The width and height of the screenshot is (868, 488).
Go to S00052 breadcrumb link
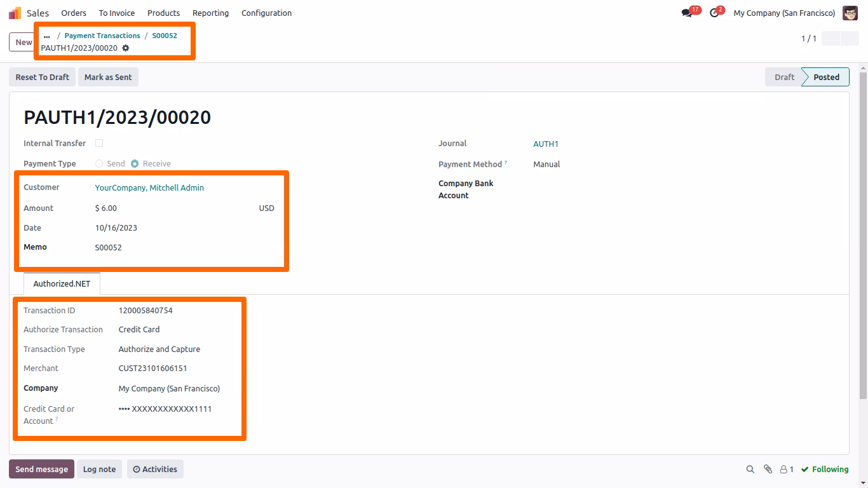click(x=165, y=36)
